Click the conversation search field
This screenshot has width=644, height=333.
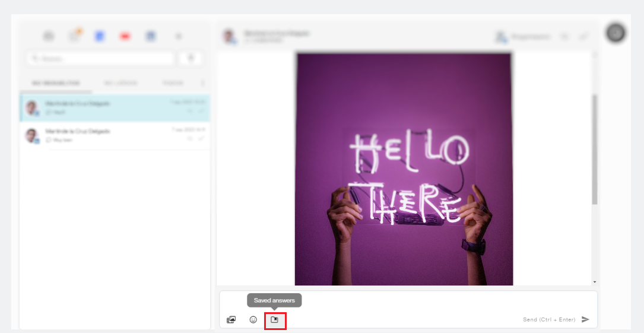101,58
